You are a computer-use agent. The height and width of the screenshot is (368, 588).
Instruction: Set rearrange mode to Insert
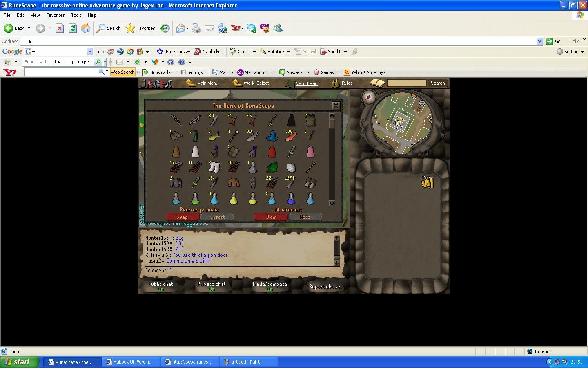pos(217,217)
